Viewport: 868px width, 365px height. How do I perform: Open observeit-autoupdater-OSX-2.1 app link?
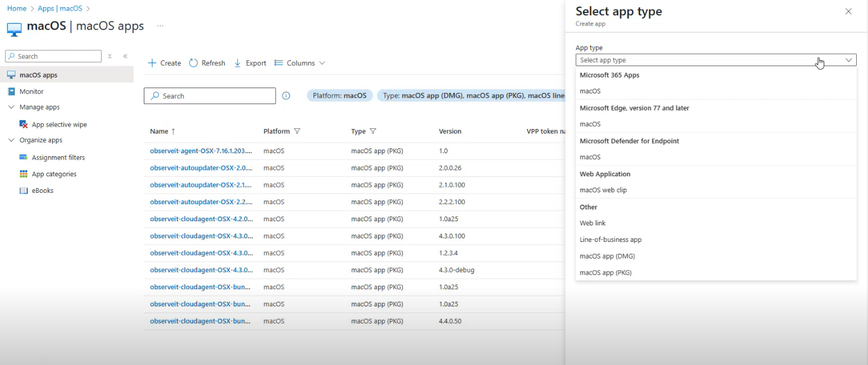coord(201,185)
